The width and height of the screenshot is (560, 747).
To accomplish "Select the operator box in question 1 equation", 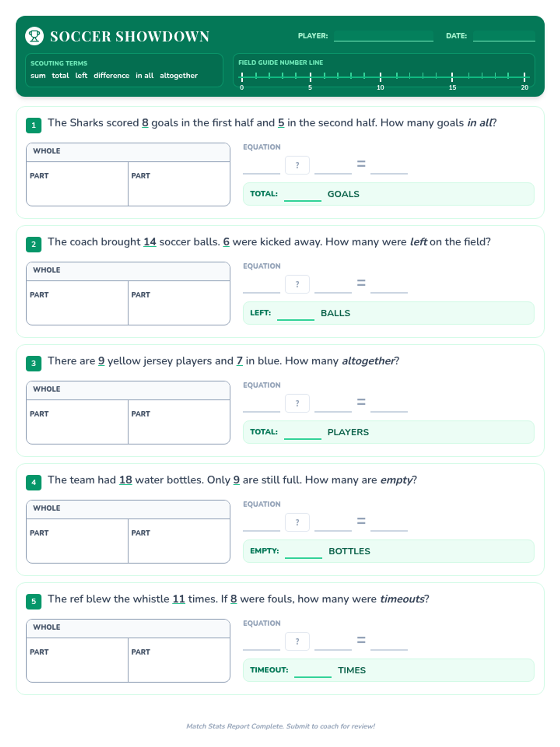I will tap(297, 165).
